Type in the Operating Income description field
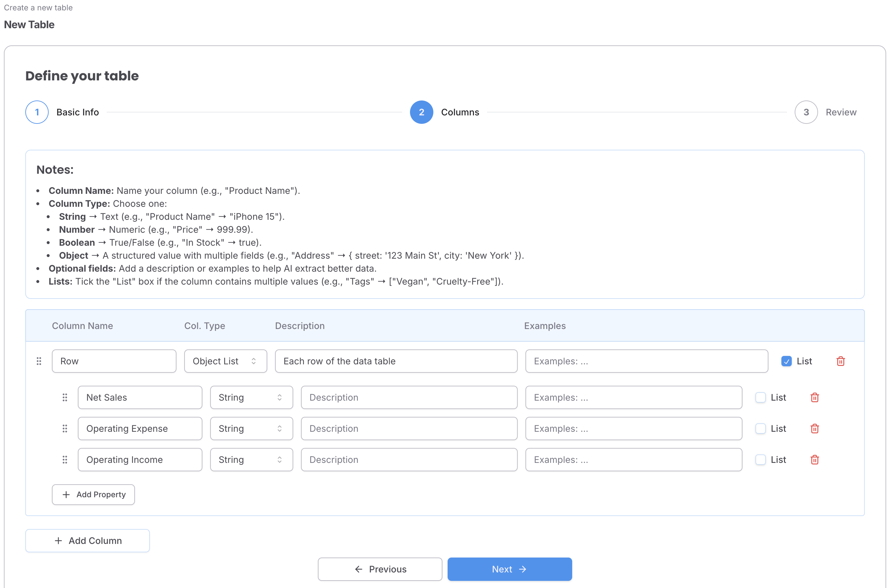Screen dimensions: 892x588 409,459
